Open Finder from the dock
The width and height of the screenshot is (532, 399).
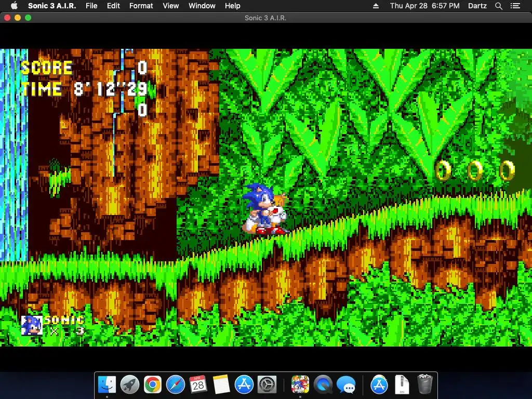(x=107, y=384)
